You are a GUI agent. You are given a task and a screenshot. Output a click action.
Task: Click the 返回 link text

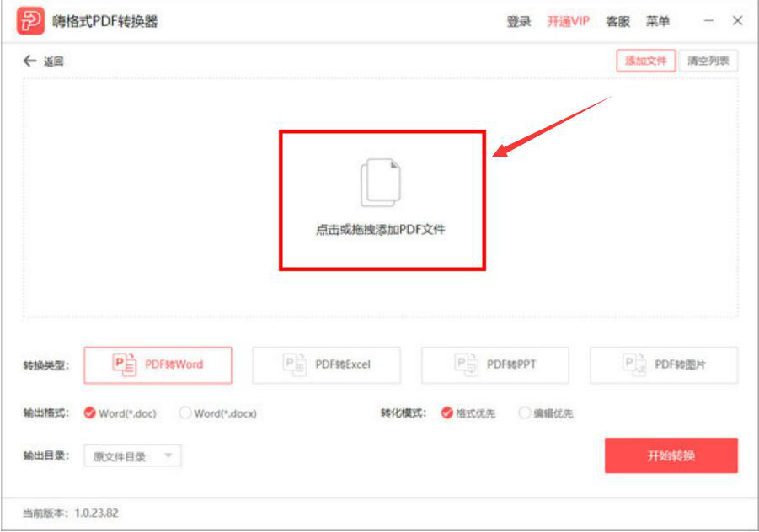coord(53,61)
